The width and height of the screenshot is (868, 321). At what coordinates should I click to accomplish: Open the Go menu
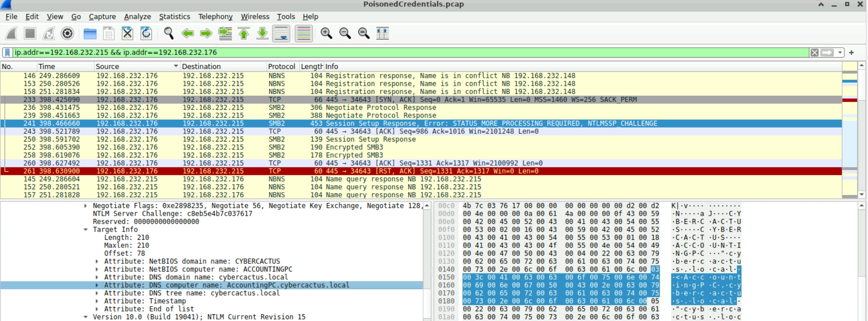76,16
